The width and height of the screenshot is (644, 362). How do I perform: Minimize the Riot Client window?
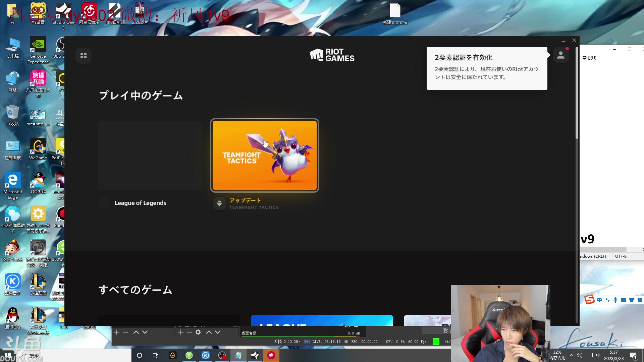(563, 41)
